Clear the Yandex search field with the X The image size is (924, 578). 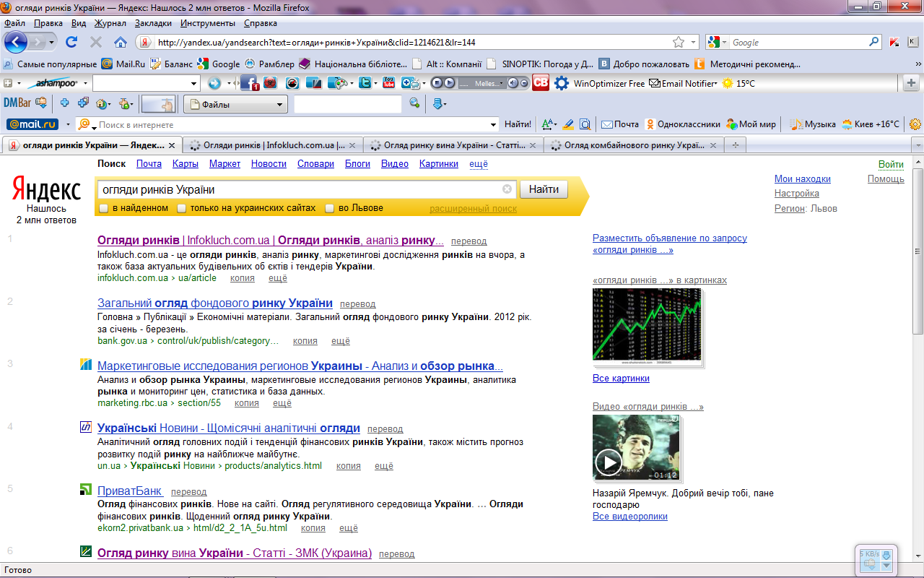point(507,189)
